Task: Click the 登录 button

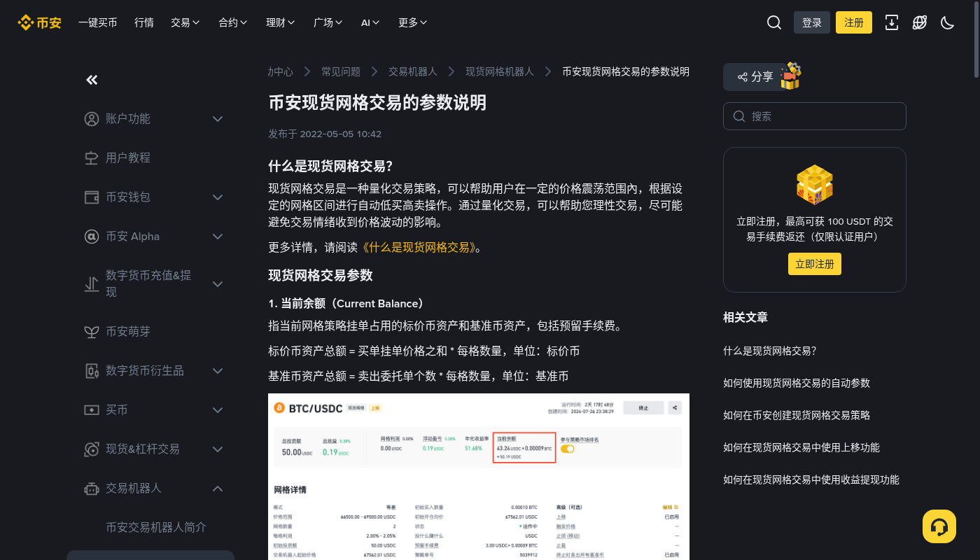Action: [x=812, y=22]
